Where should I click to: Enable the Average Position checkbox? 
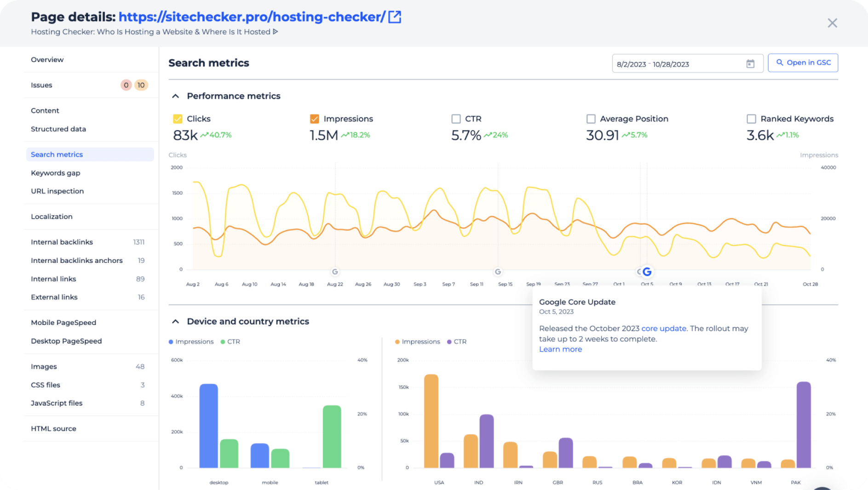591,119
